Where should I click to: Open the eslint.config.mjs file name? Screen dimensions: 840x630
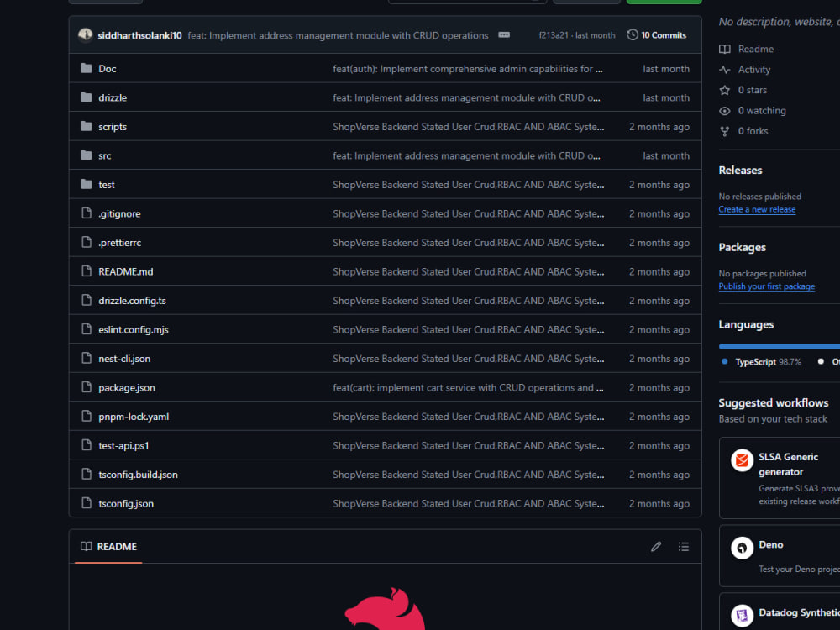[133, 329]
